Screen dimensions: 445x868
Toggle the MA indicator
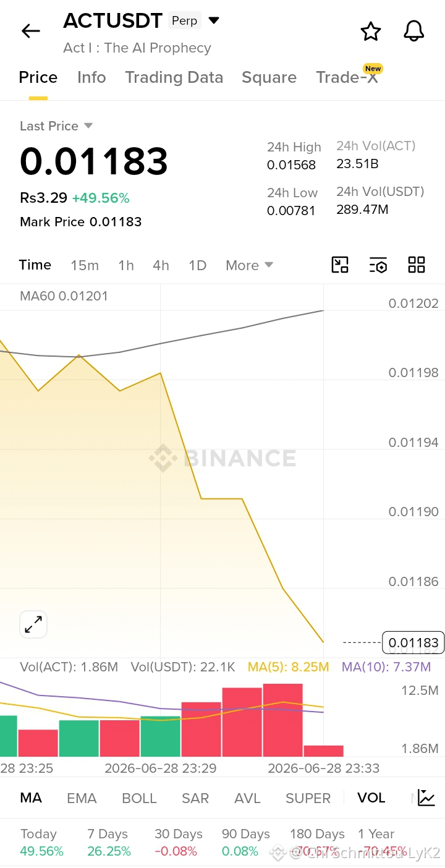click(31, 798)
